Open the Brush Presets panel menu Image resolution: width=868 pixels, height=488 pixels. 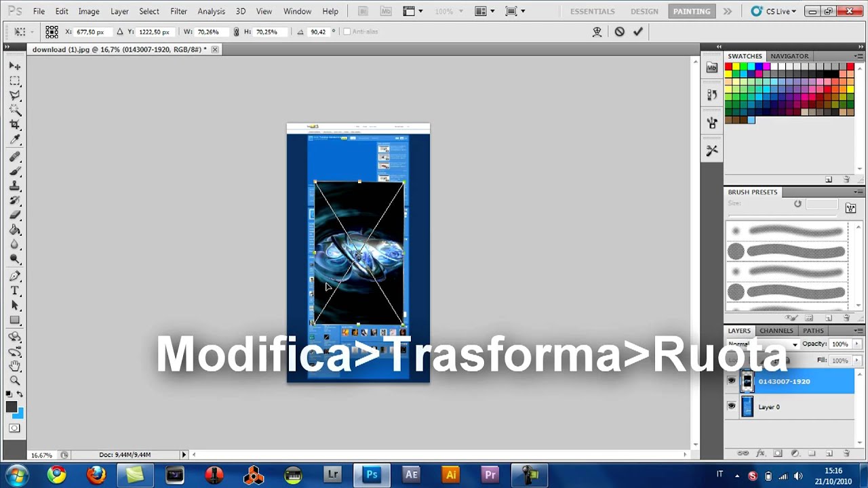(859, 192)
